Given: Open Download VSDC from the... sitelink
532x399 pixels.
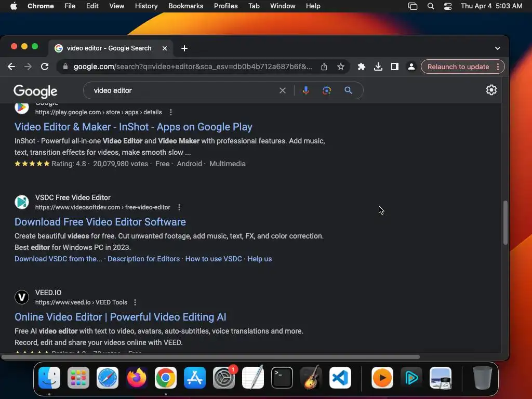Looking at the screenshot, I should [58, 259].
